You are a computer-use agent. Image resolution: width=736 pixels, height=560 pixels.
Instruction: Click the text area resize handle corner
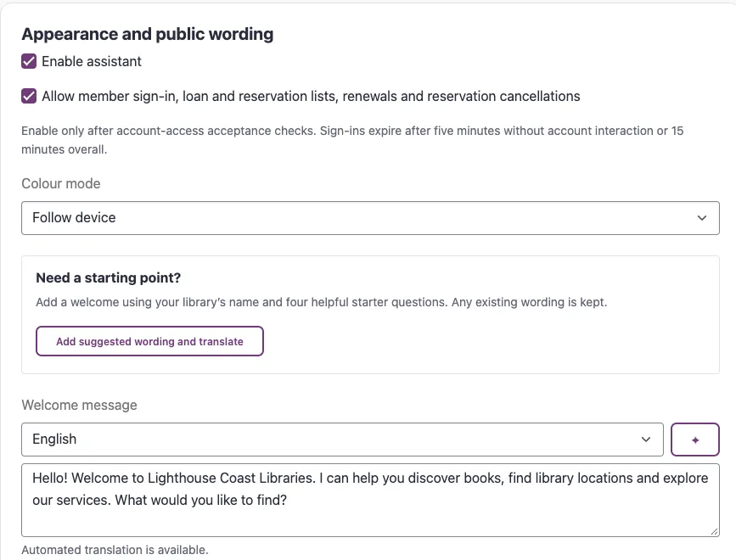coord(715,531)
